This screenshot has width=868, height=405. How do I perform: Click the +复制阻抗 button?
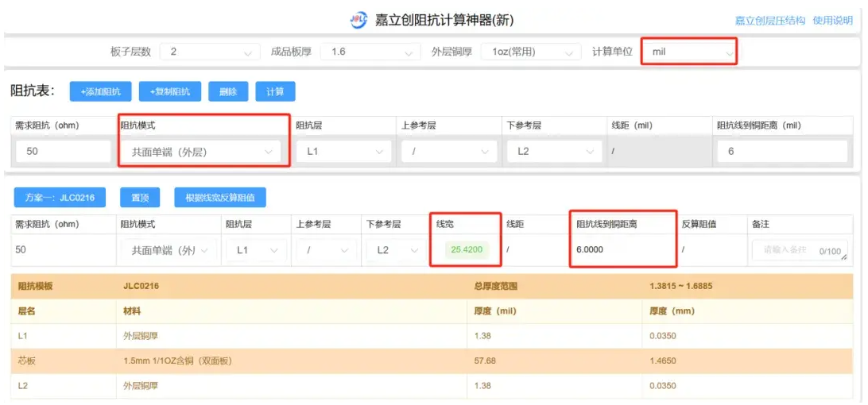(x=169, y=92)
